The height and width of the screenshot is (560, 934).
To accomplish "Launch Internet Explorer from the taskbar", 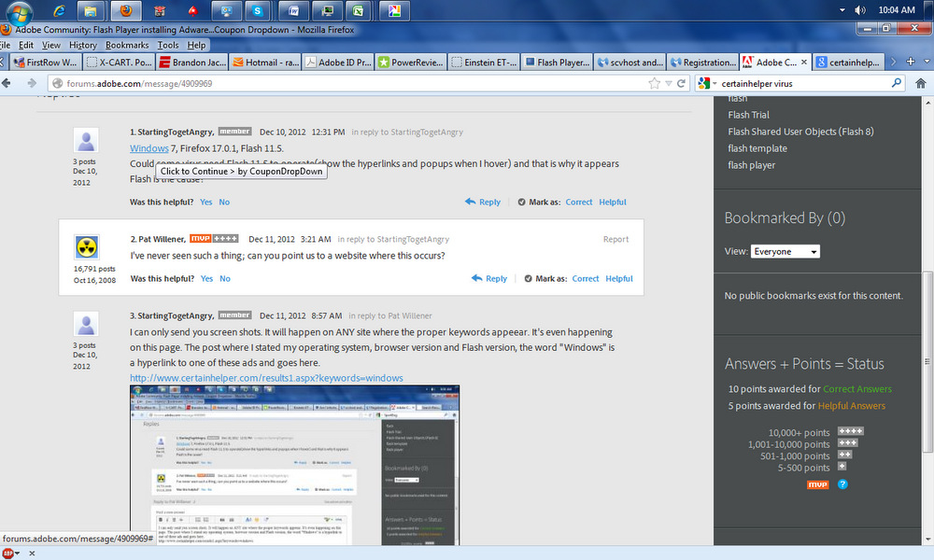I will (x=60, y=10).
